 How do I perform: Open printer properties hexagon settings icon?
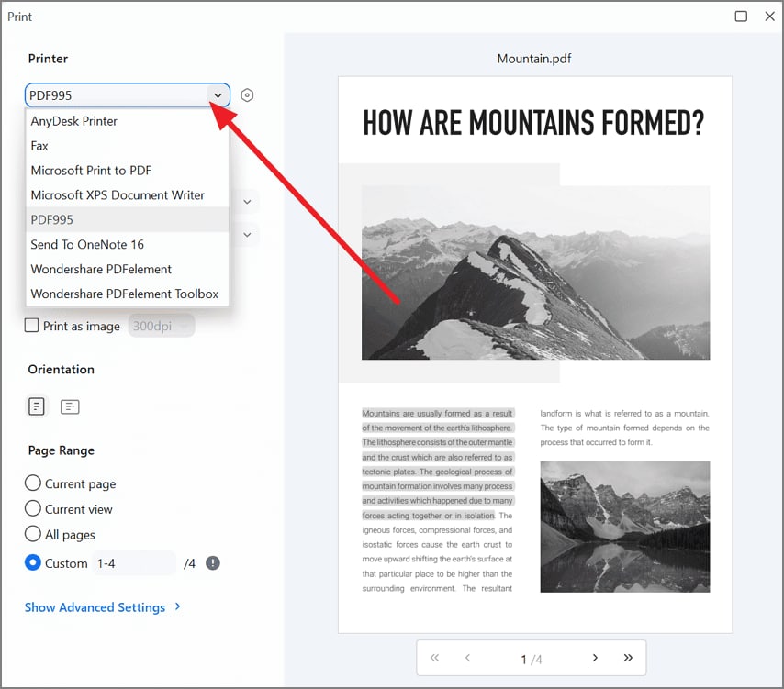247,94
